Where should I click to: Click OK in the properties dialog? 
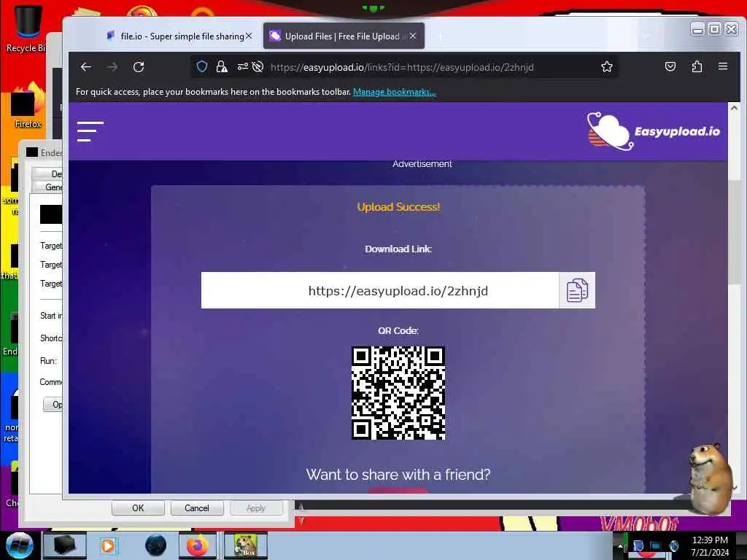click(x=138, y=508)
